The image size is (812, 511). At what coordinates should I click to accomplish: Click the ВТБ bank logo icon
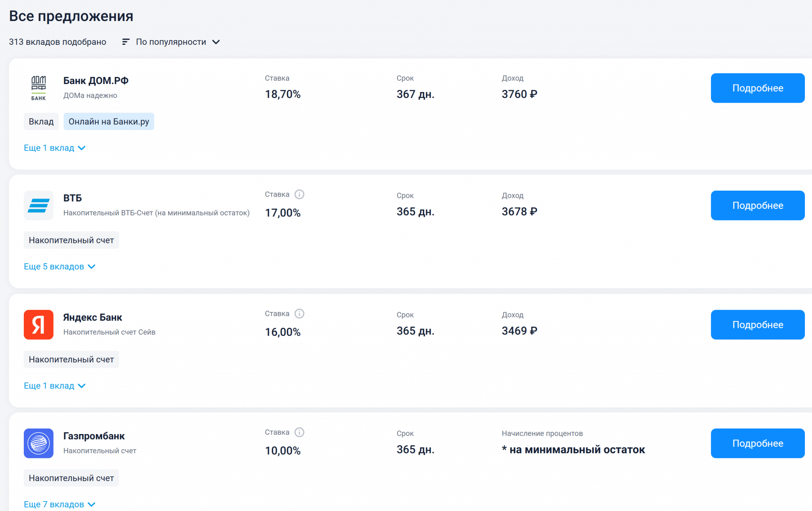[38, 205]
